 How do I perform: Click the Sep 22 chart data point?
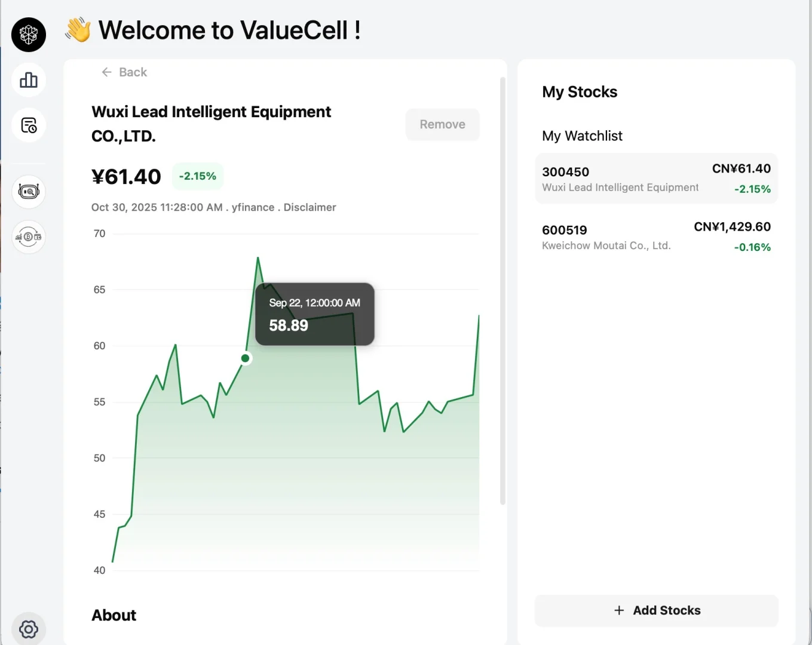click(x=246, y=358)
